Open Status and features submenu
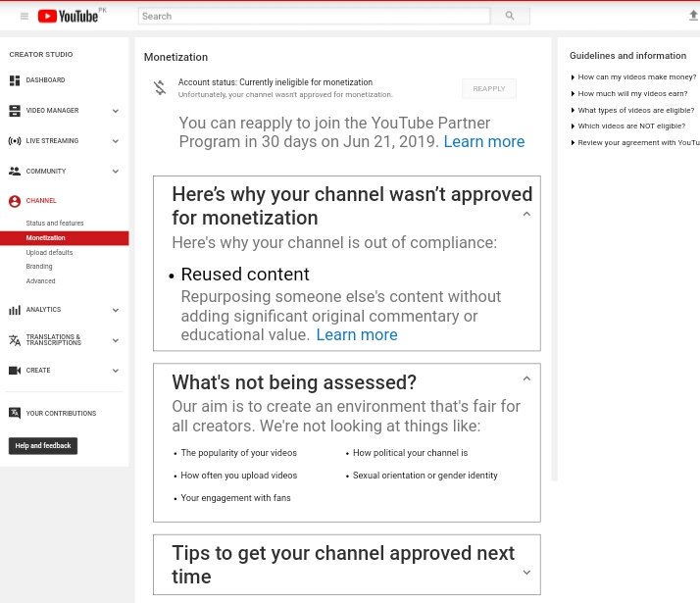This screenshot has width=700, height=603. pos(55,223)
